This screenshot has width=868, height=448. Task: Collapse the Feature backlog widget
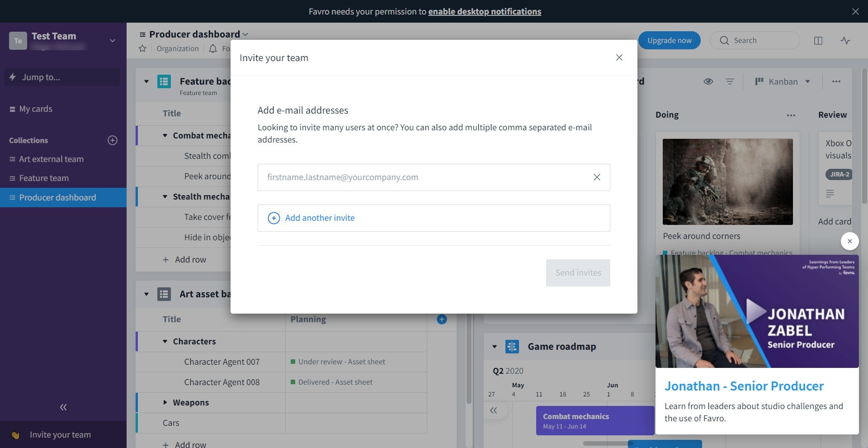coord(146,81)
